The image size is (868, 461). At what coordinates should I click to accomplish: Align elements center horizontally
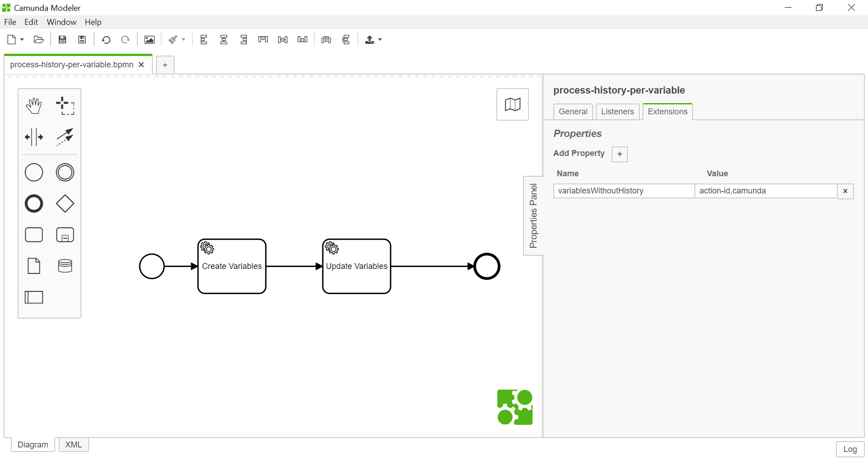click(224, 40)
